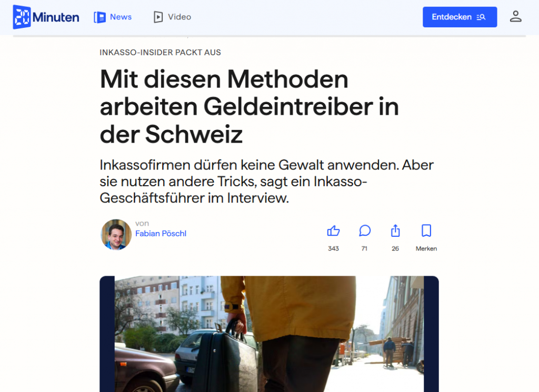This screenshot has width=539, height=392.
Task: Open author Fabian Pöschl link
Action: click(x=161, y=234)
